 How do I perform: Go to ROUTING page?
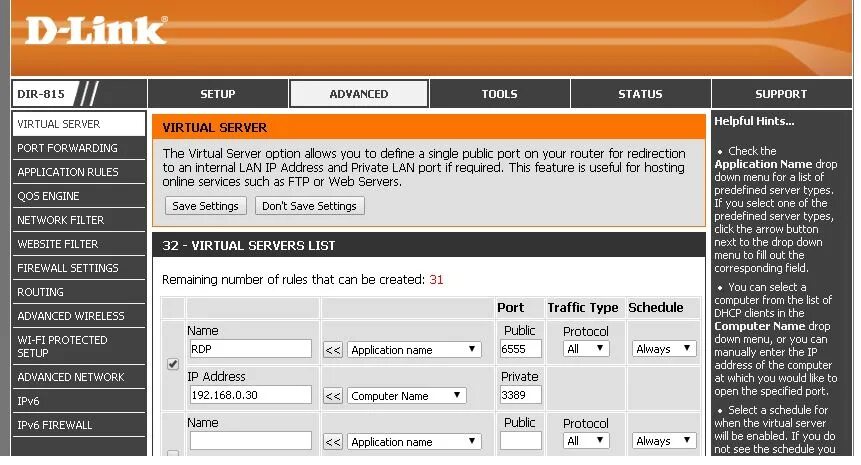pyautogui.click(x=79, y=292)
